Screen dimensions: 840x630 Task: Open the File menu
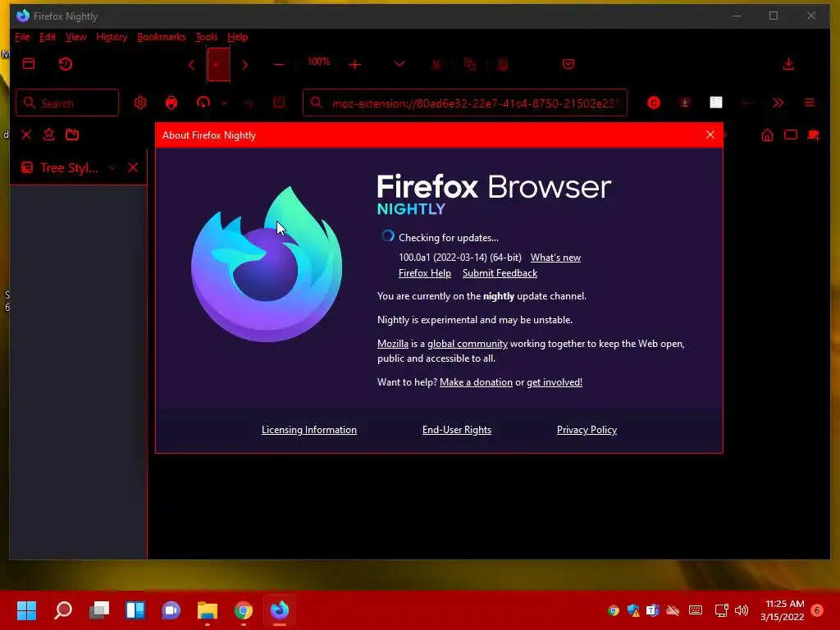22,37
